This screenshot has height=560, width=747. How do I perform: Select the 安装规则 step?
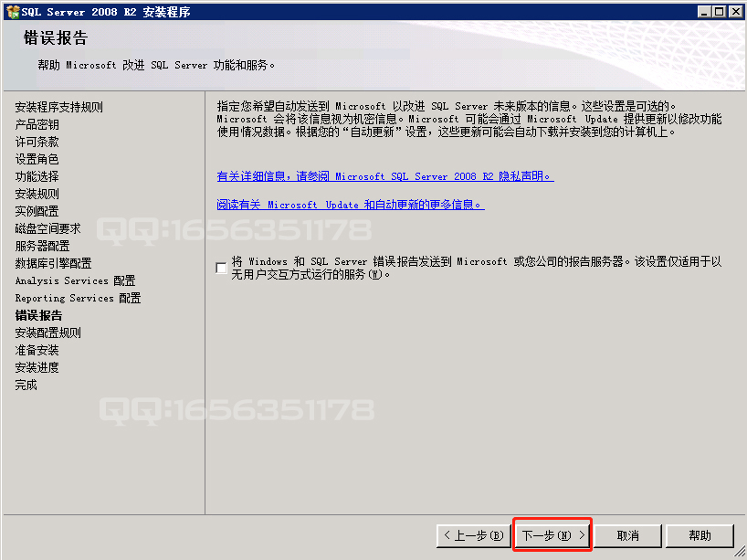(37, 194)
